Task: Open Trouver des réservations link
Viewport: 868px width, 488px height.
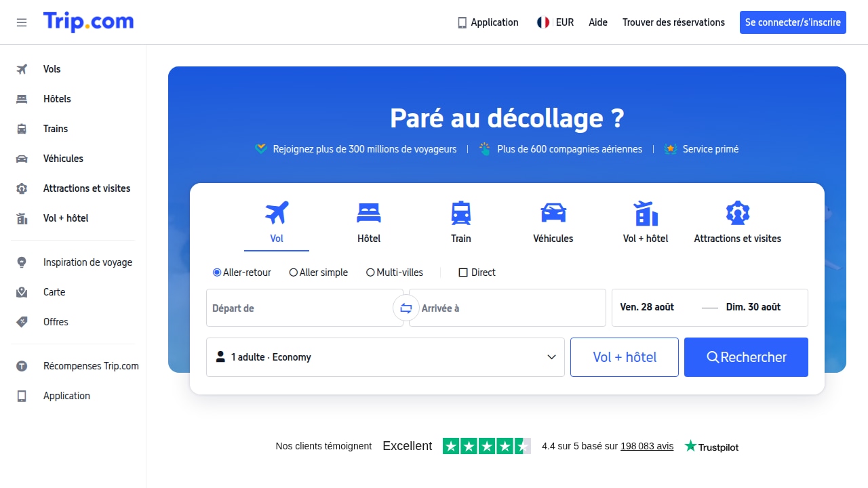Action: pos(673,22)
